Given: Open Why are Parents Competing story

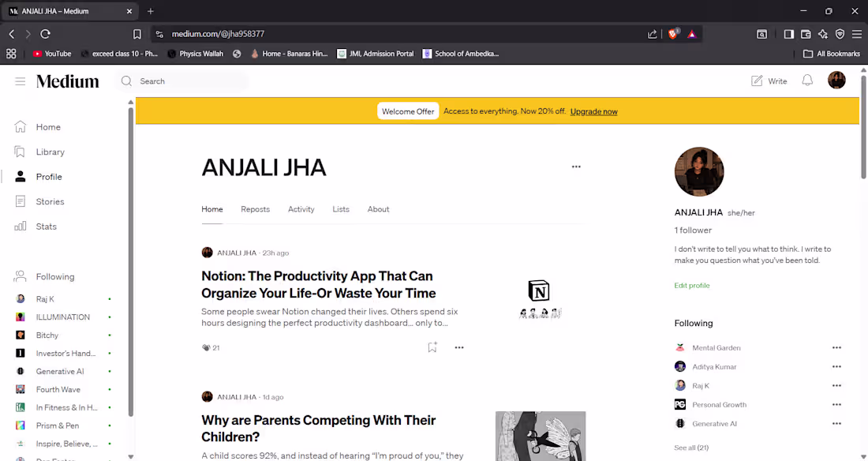Looking at the screenshot, I should coord(318,429).
